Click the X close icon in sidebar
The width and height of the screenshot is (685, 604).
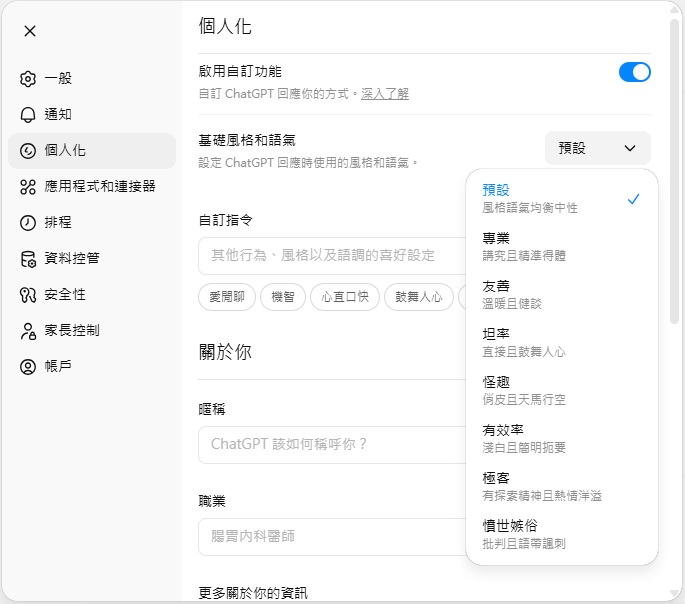tap(30, 31)
